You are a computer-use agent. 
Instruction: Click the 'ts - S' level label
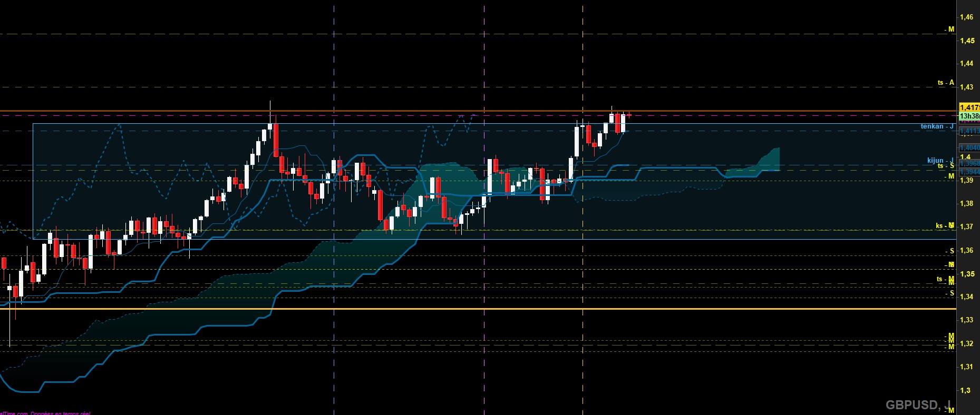[x=946, y=166]
